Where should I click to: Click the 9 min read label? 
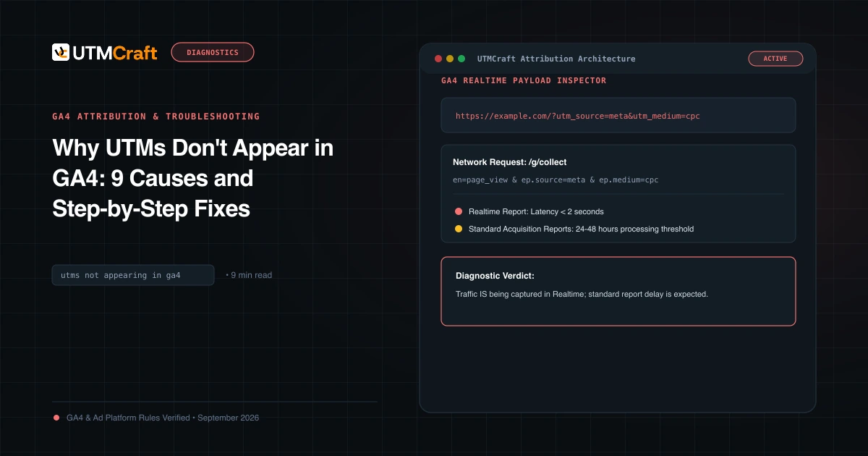[x=249, y=275]
